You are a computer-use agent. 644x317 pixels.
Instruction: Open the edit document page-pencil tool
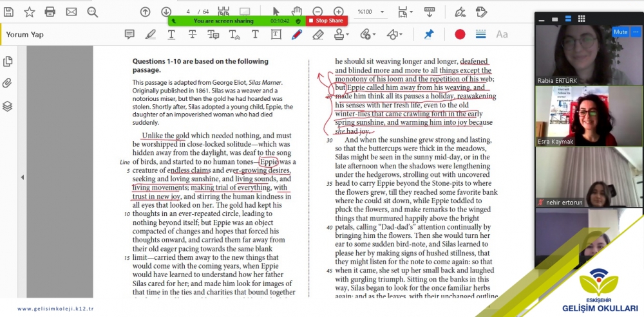pyautogui.click(x=481, y=12)
